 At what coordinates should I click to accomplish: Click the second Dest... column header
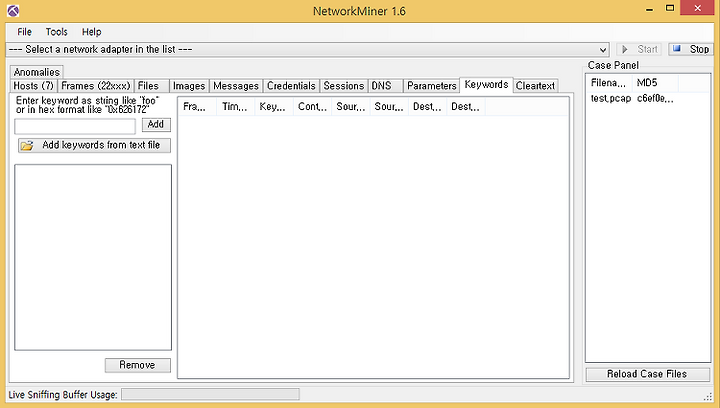tap(466, 107)
